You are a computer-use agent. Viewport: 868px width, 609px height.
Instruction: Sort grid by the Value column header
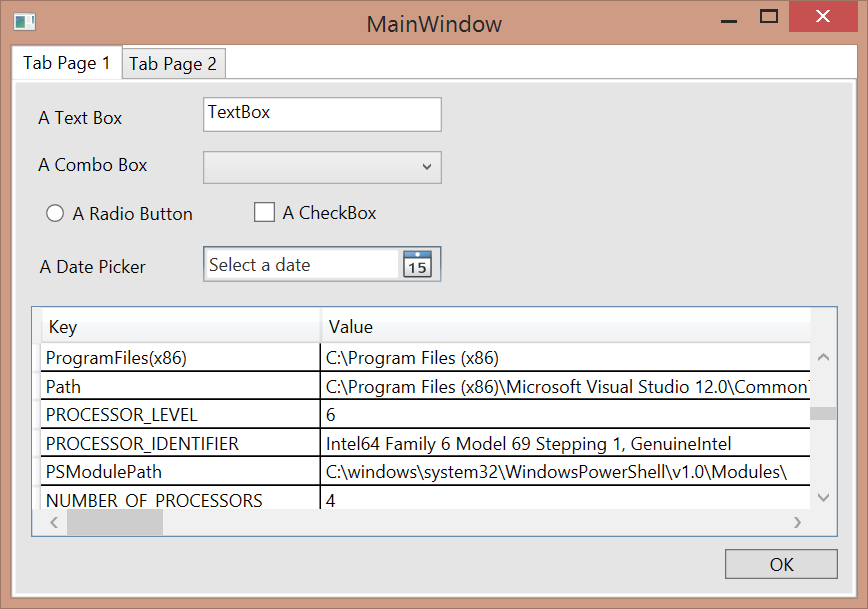pos(565,327)
